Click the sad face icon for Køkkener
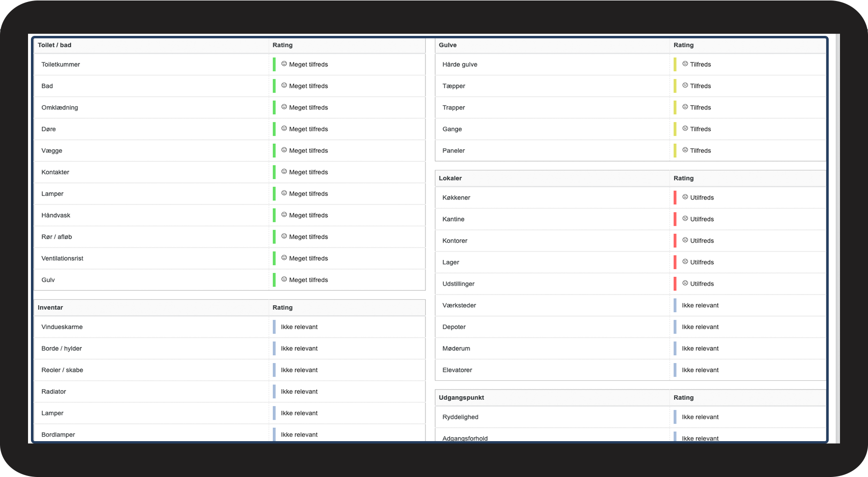This screenshot has height=477, width=868. coord(685,197)
